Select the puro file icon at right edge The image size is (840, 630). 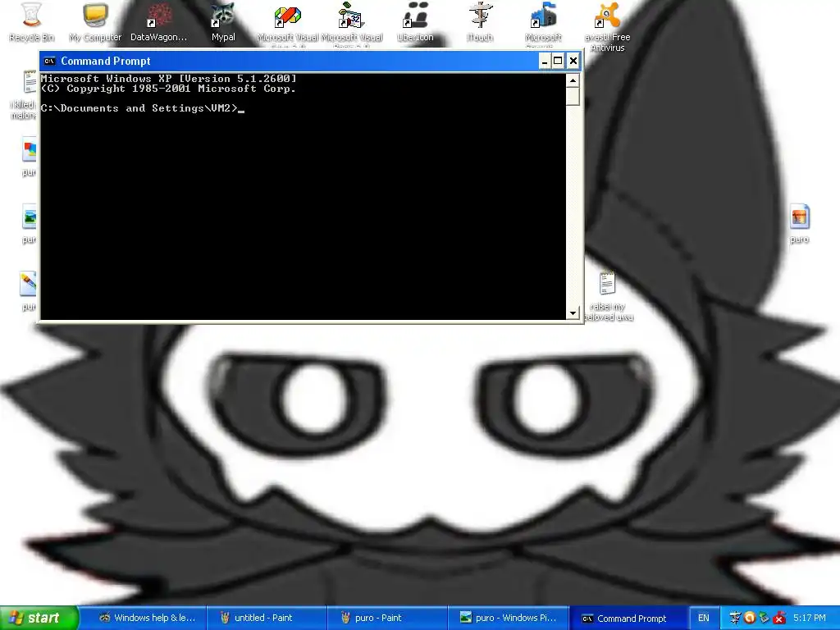coord(799,224)
